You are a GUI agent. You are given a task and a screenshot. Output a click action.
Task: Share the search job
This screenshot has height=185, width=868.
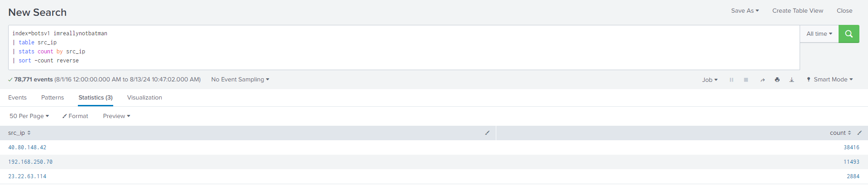tap(762, 80)
